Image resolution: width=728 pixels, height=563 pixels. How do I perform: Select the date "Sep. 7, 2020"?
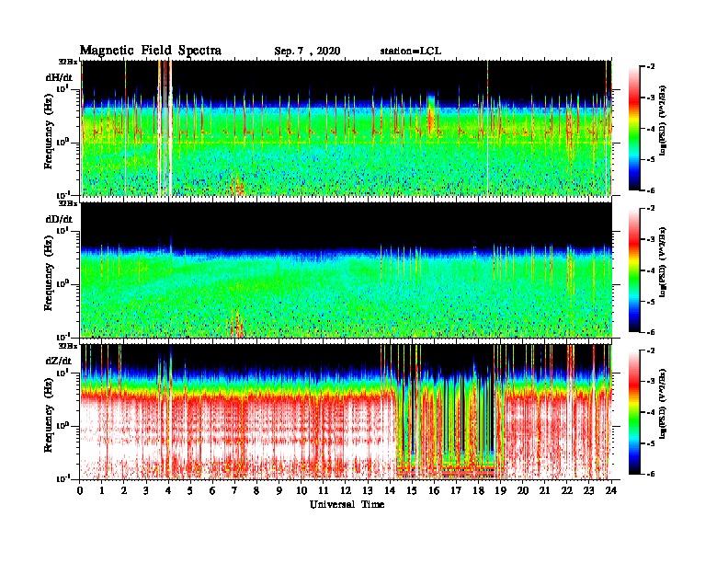307,52
